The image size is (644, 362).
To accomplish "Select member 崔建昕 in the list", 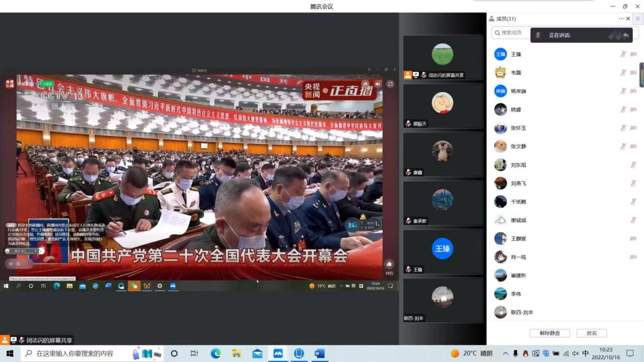I will pyautogui.click(x=518, y=276).
